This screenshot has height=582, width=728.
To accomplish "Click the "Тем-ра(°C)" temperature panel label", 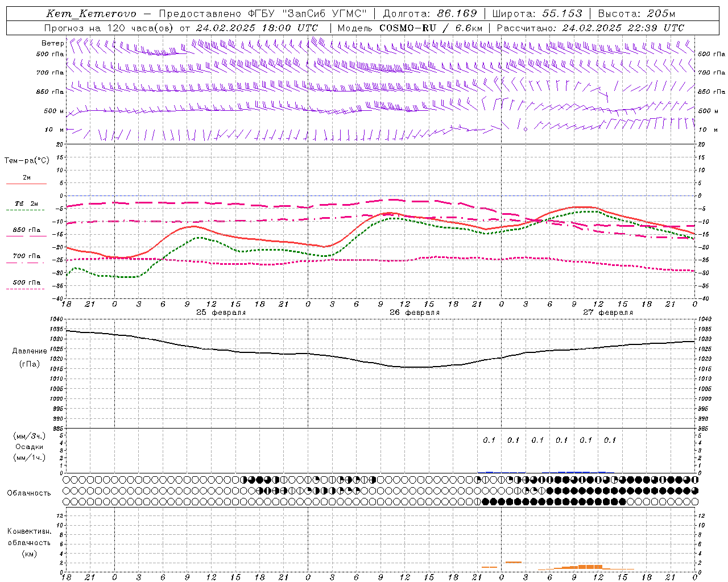I will 27,161.
